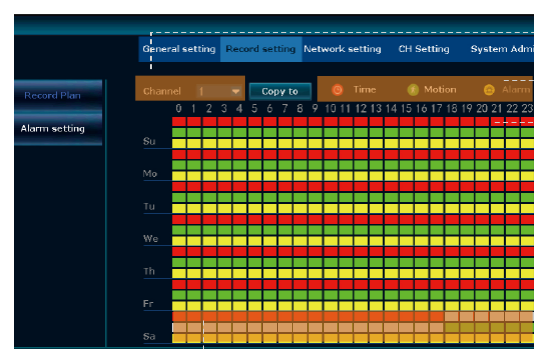This screenshot has width=548, height=363.
Task: Select the Alarm recording type icon
Action: (489, 90)
